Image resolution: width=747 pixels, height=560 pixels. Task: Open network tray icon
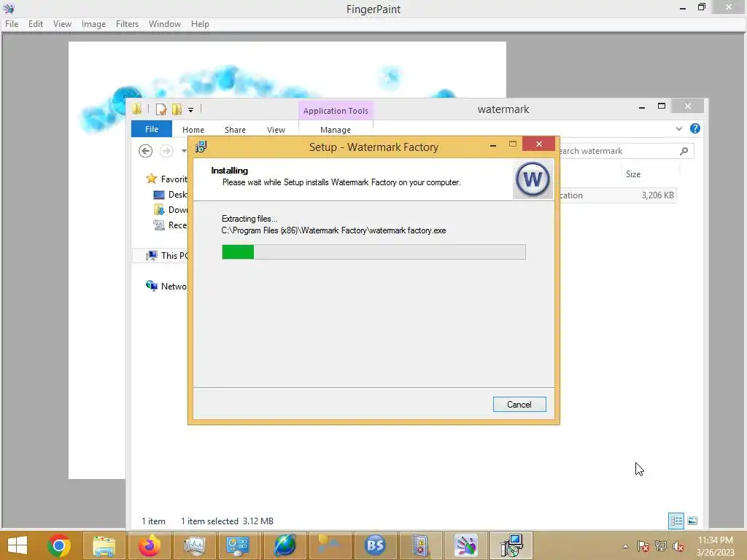coord(660,546)
